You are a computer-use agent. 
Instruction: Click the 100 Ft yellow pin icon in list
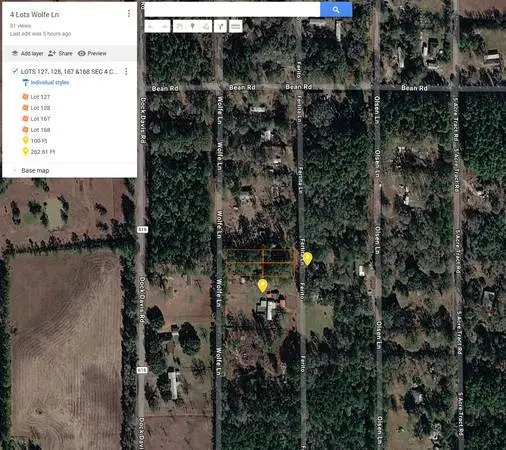coord(25,140)
